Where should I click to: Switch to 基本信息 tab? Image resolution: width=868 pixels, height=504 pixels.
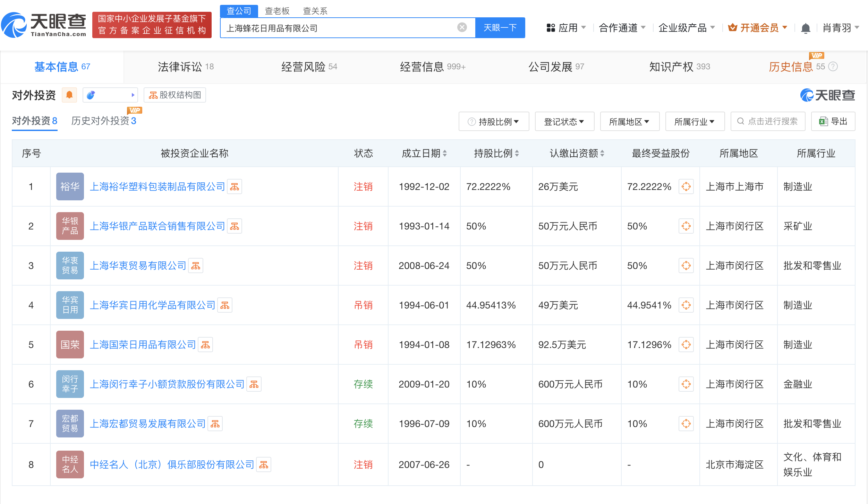[62, 67]
